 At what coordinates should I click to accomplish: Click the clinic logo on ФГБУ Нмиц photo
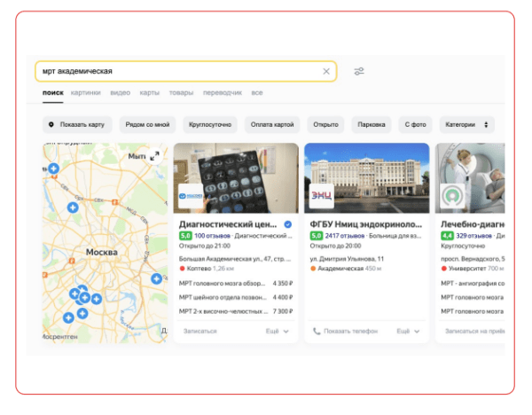[x=320, y=196]
